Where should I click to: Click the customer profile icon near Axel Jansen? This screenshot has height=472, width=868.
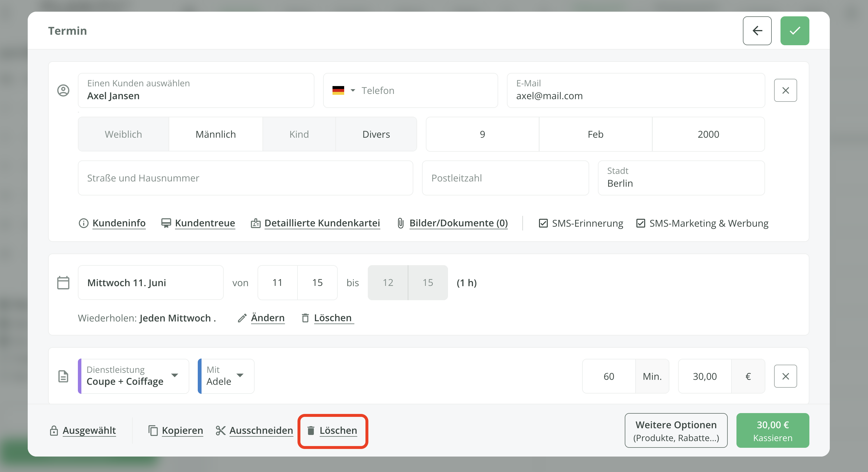[x=63, y=90]
